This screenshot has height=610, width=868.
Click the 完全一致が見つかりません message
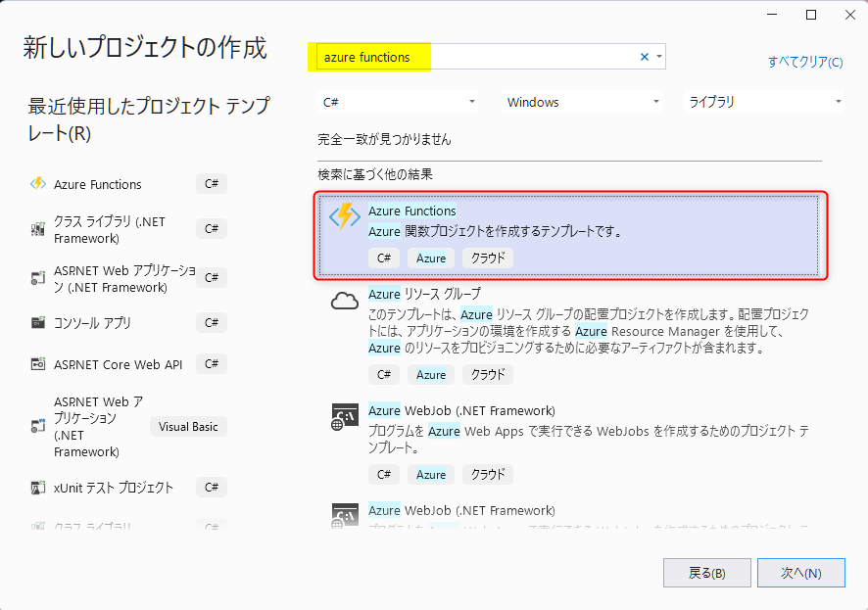pyautogui.click(x=384, y=139)
